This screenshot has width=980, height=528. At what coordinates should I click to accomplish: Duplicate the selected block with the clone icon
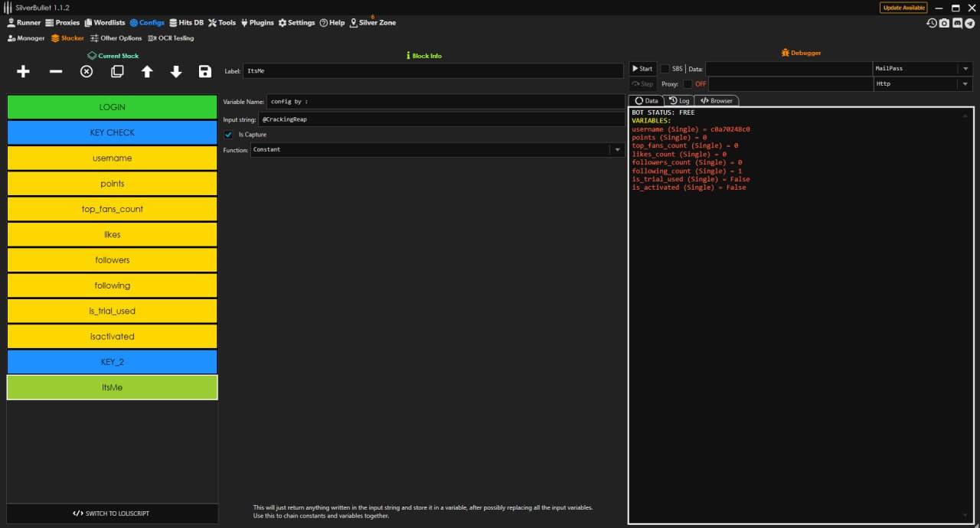(x=117, y=71)
